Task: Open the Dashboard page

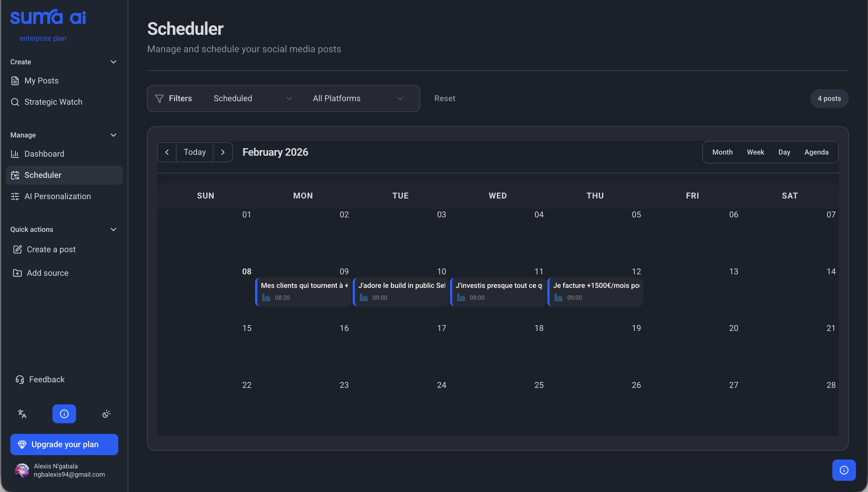Action: click(44, 154)
